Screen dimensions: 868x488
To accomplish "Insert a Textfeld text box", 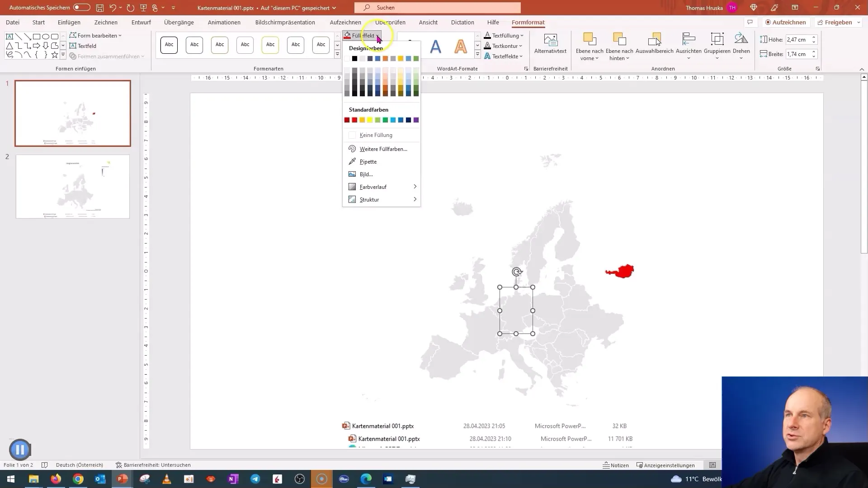I will (83, 46).
